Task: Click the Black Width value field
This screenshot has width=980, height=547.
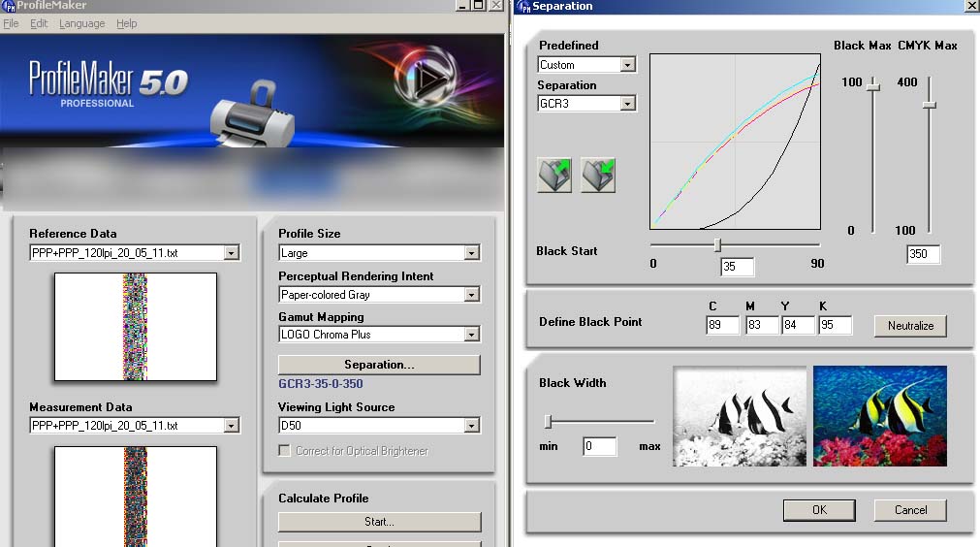Action: pyautogui.click(x=599, y=446)
